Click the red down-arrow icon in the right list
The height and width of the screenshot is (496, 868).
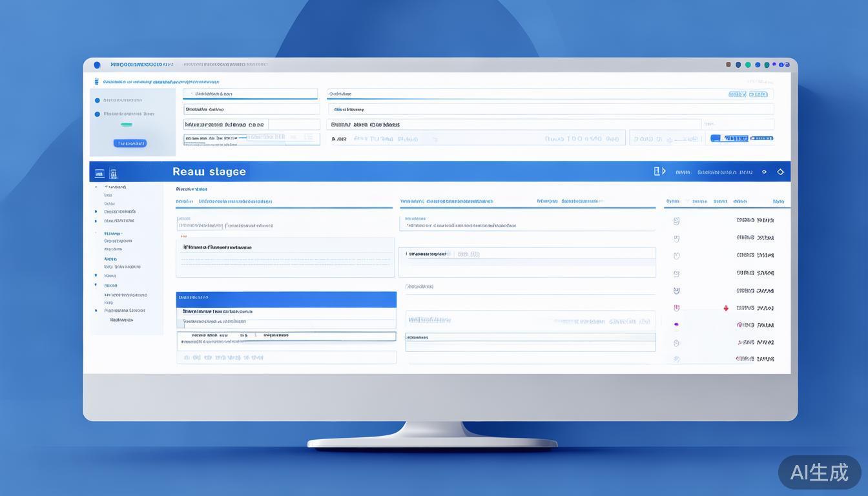tap(726, 308)
